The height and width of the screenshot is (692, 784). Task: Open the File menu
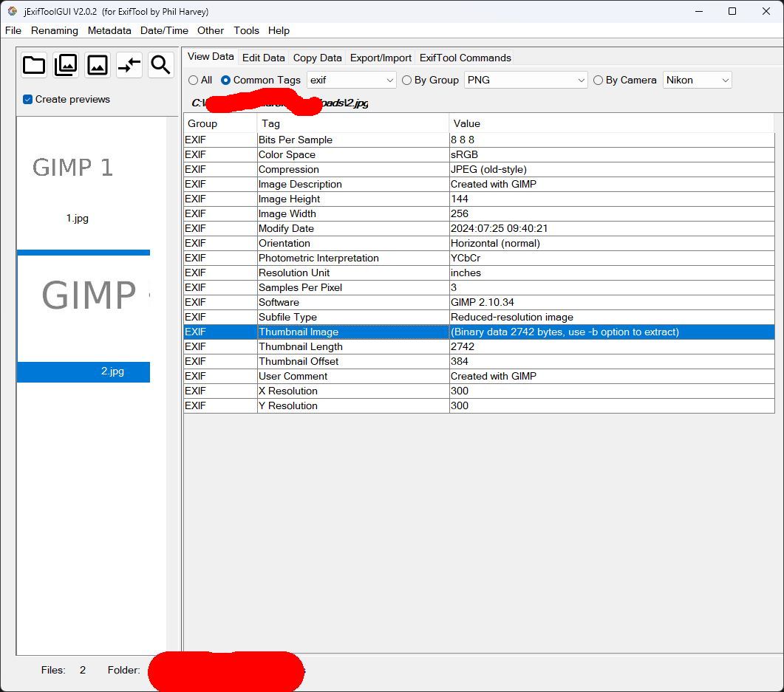coord(13,30)
